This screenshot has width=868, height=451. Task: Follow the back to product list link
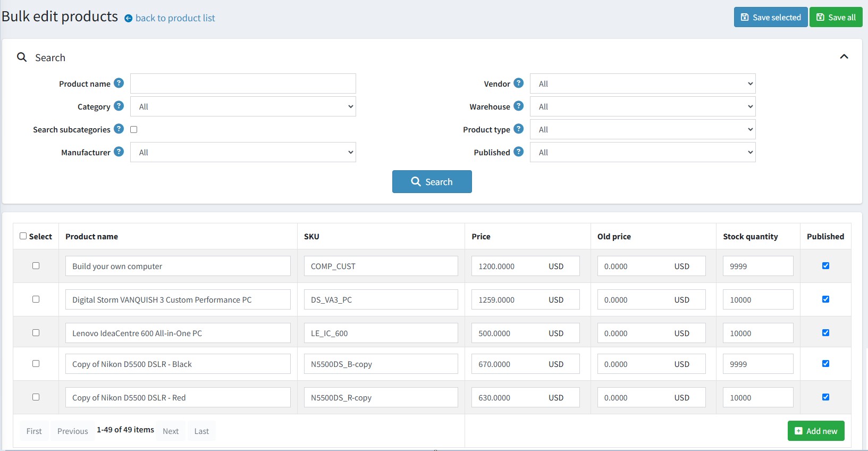point(175,18)
